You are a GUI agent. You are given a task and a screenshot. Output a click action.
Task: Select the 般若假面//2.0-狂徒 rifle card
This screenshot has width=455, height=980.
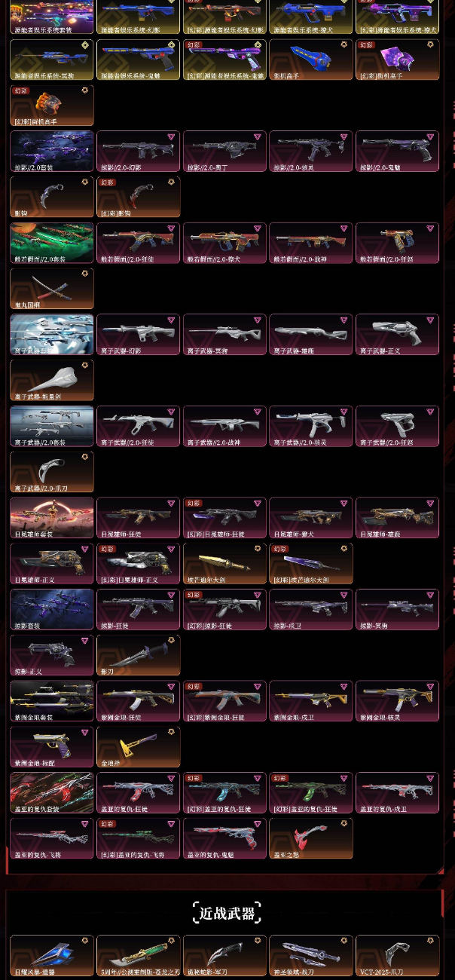[x=139, y=243]
